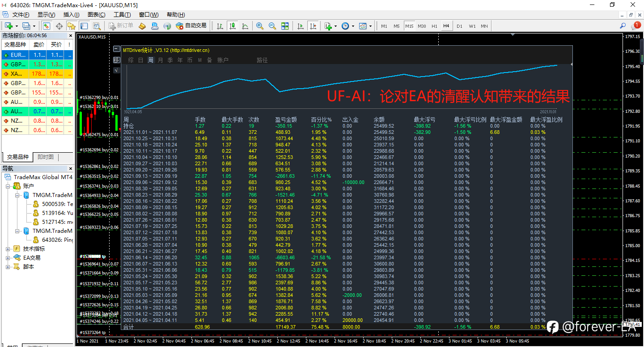Screen dimensions: 644x347
Task: Click the zoom out magnifier icon
Action: tap(272, 26)
